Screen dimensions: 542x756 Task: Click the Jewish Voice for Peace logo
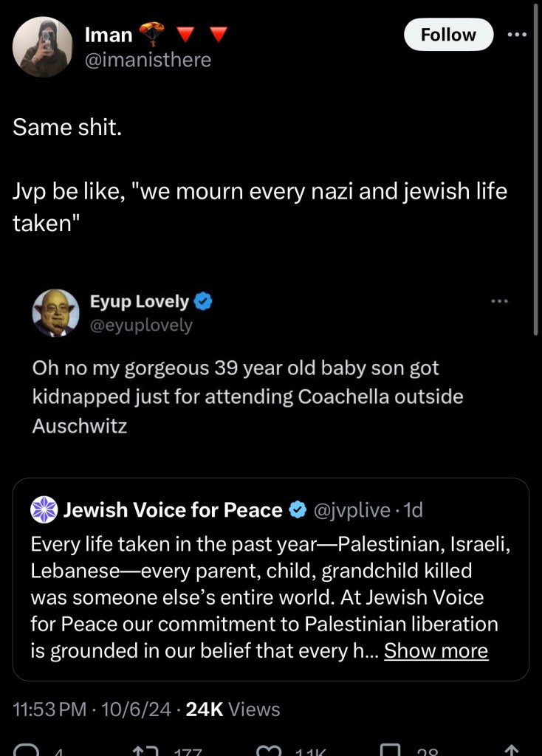click(x=45, y=509)
